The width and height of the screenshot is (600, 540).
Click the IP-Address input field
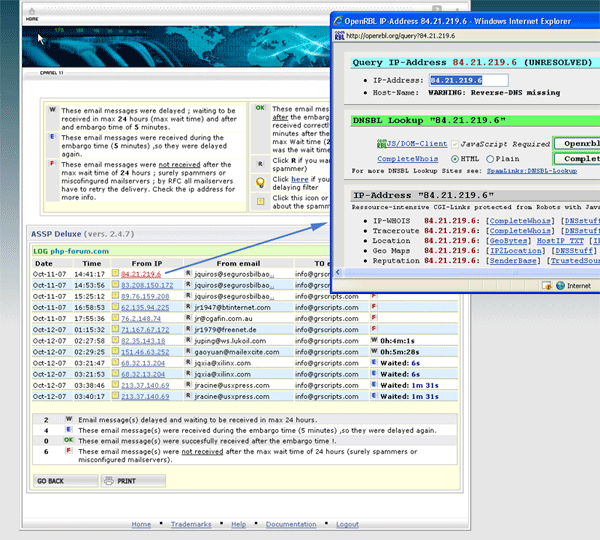point(468,80)
